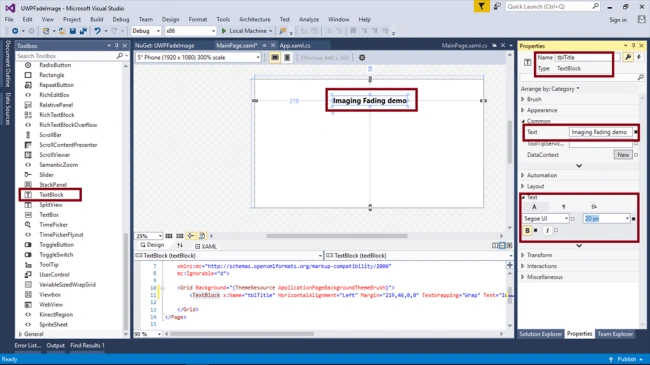Screen dimensions: 650x365
Task: Switch to the XAML view tab
Action: click(206, 246)
